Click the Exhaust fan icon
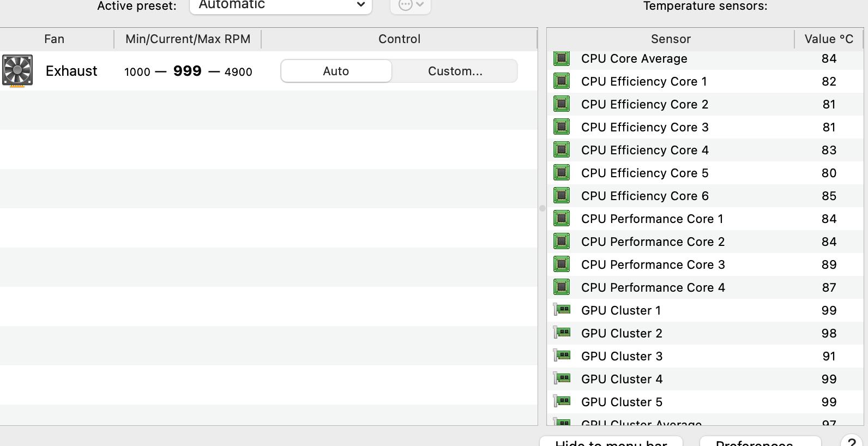This screenshot has height=446, width=868. pos(17,71)
